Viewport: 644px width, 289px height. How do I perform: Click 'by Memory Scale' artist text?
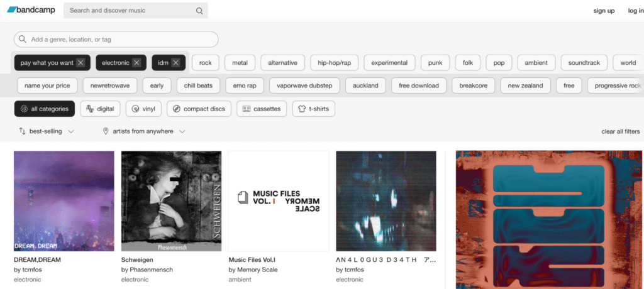click(253, 270)
